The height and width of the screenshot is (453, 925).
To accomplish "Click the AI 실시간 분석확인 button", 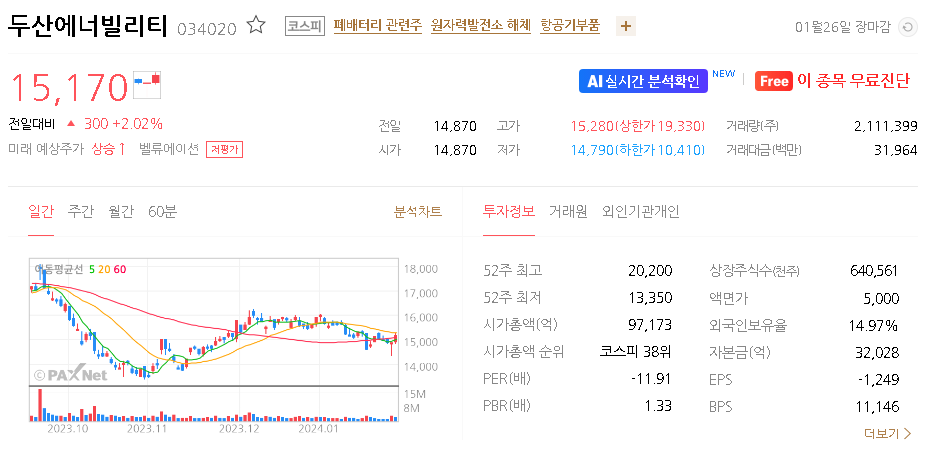I will [x=643, y=81].
